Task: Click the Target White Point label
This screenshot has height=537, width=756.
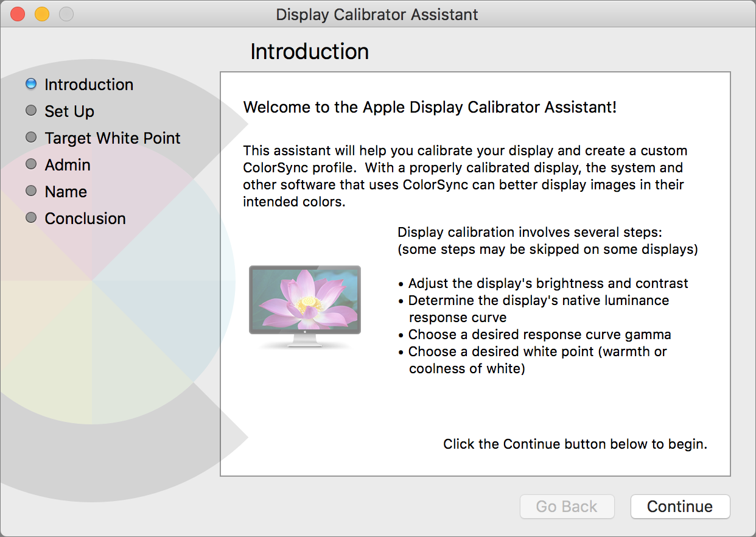Action: pos(113,138)
